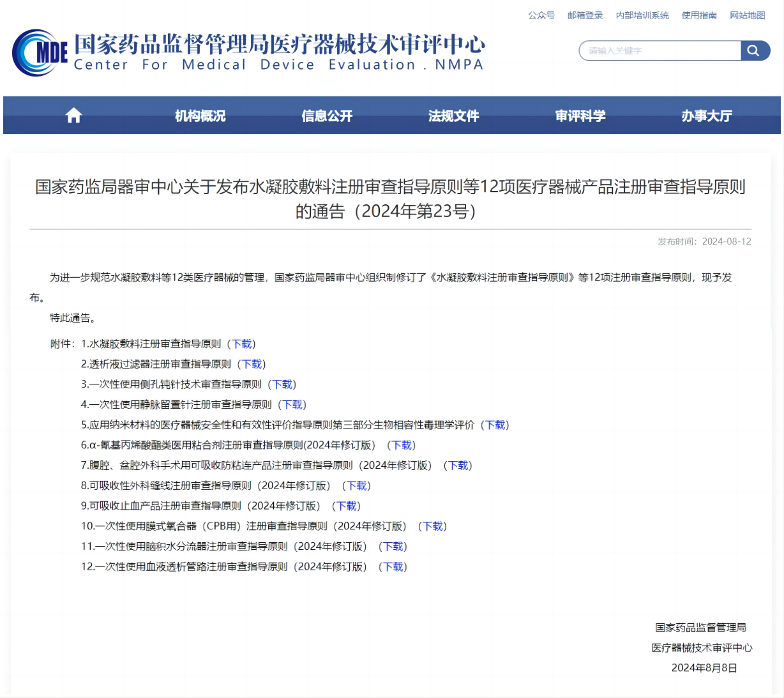The image size is (784, 698).
Task: Click the keyword search input field
Action: point(658,50)
